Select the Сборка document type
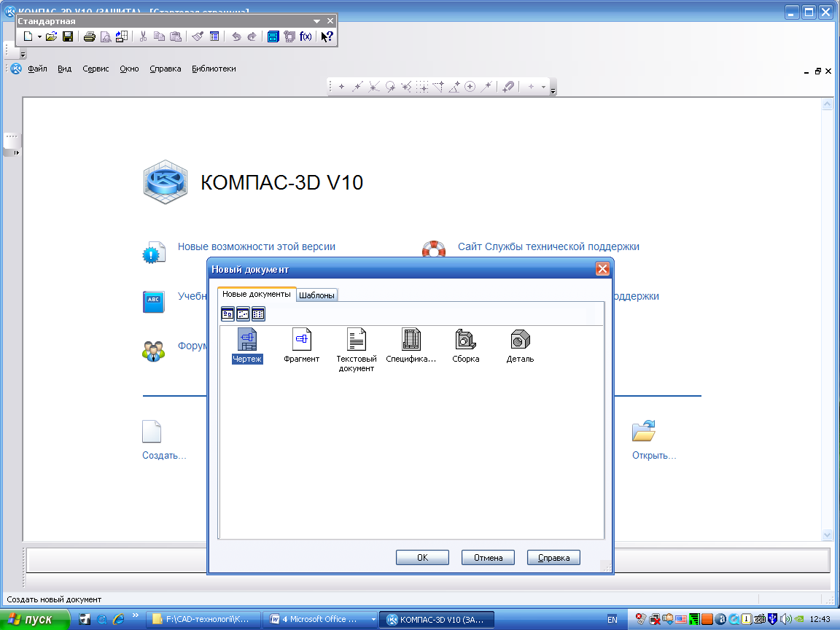Viewport: 840px width, 630px height. tap(465, 346)
